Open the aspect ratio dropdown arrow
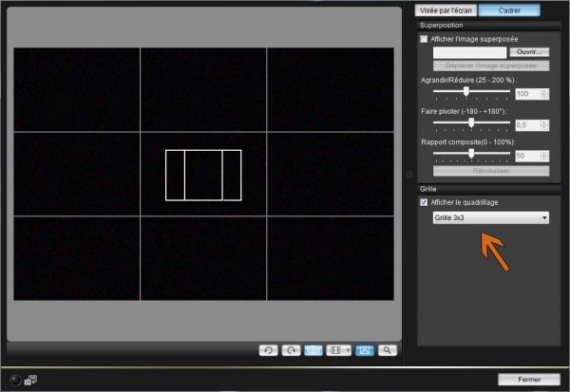The height and width of the screenshot is (392, 570). point(346,350)
